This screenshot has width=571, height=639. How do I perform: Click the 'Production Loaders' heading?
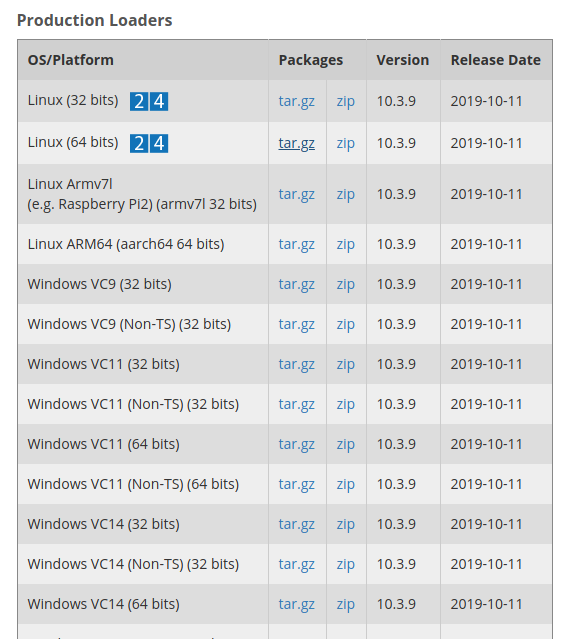(95, 20)
